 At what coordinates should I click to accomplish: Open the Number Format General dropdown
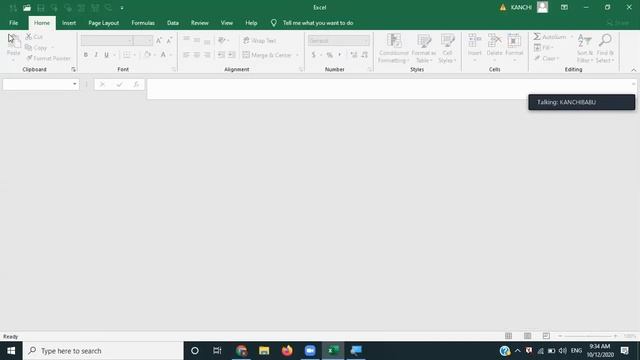[x=339, y=40]
